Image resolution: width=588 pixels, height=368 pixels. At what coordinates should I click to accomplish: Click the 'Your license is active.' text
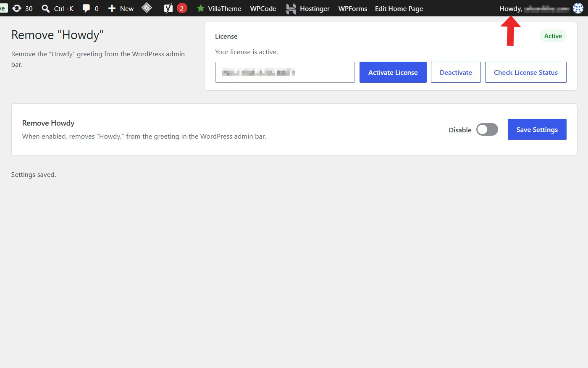(247, 52)
